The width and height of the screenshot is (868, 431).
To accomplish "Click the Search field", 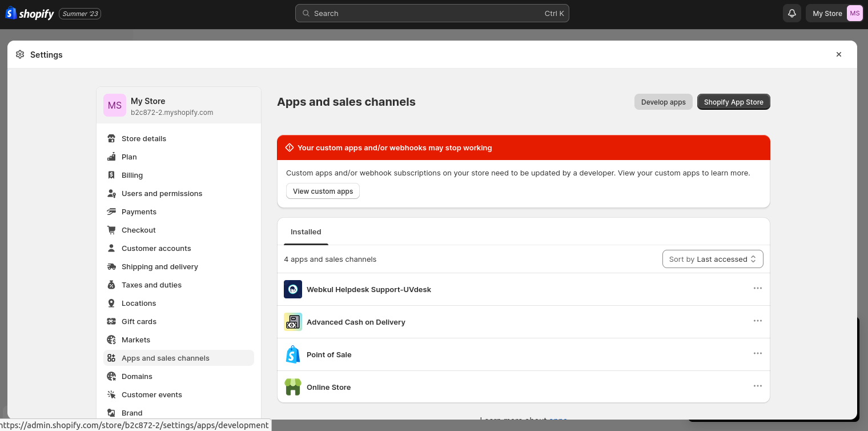I will [432, 13].
